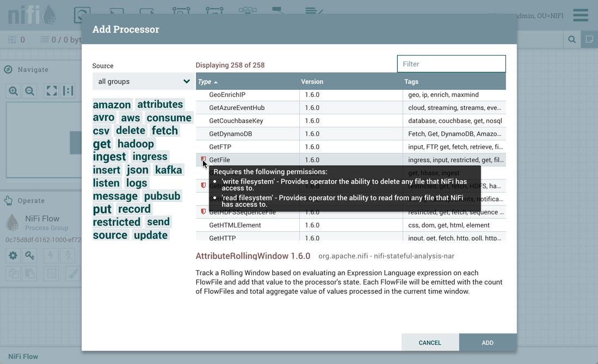Screen dimensions: 598x364
Task: Click the fit-to-screen icon in Navigate
Action: [51, 91]
